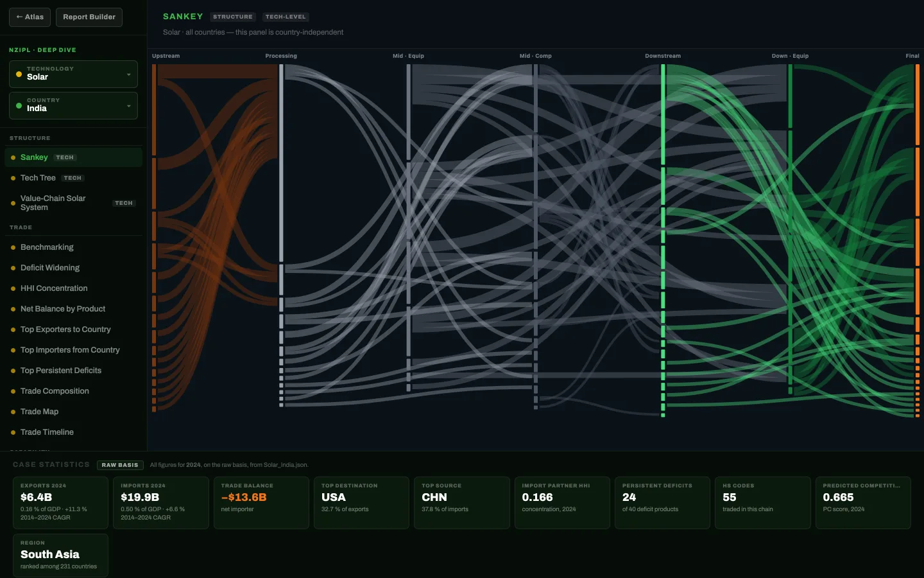This screenshot has height=578, width=924.
Task: Select the Sankey view in sidebar
Action: (73, 157)
